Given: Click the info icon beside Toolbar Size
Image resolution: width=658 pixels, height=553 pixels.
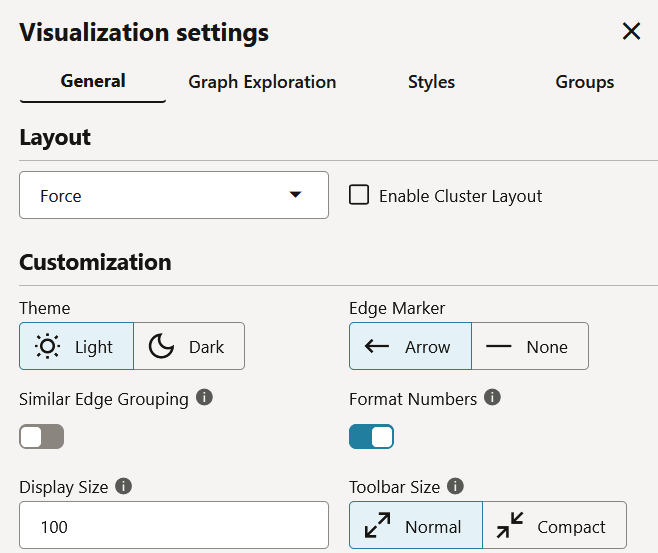Looking at the screenshot, I should point(455,486).
